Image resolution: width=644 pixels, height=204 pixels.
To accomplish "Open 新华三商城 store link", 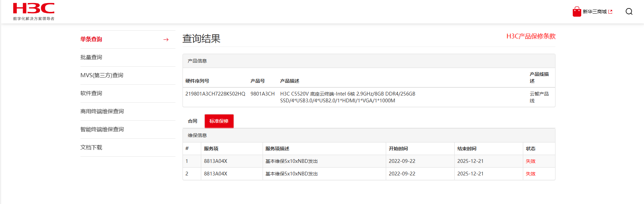I will click(x=594, y=12).
